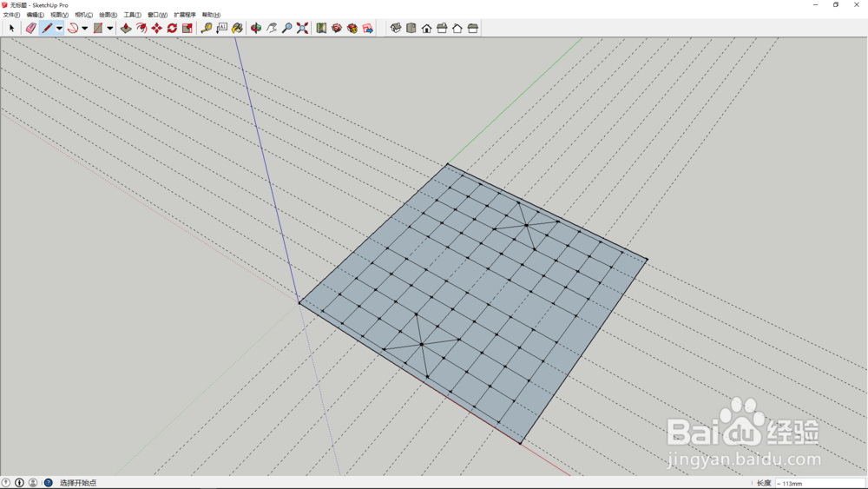Open the 3D Warehouse icon
The height and width of the screenshot is (489, 868).
pyautogui.click(x=337, y=29)
